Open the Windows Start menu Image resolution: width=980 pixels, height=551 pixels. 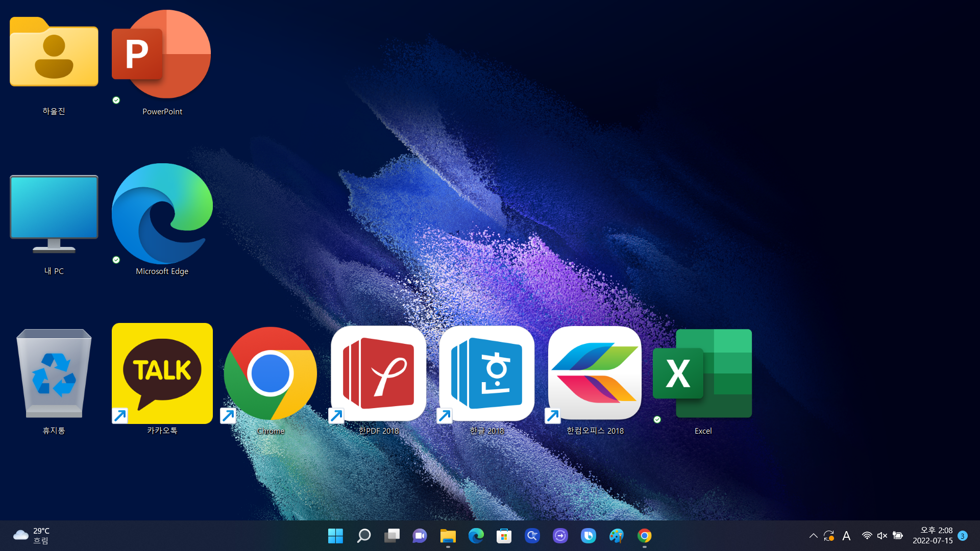(335, 536)
